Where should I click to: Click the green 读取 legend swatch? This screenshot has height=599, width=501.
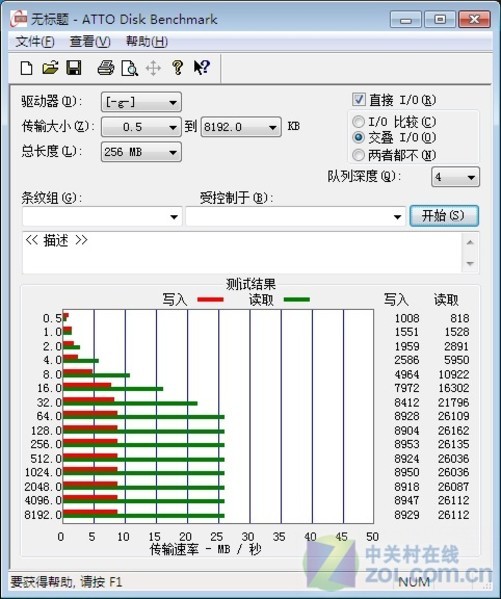297,300
